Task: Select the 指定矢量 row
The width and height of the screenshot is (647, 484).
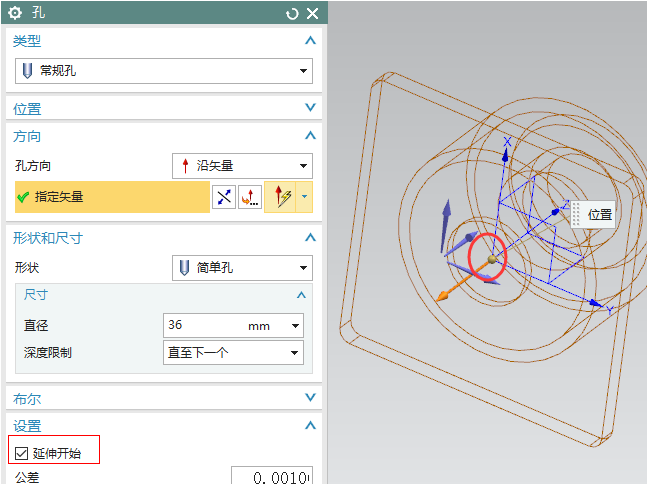Action: pyautogui.click(x=110, y=197)
